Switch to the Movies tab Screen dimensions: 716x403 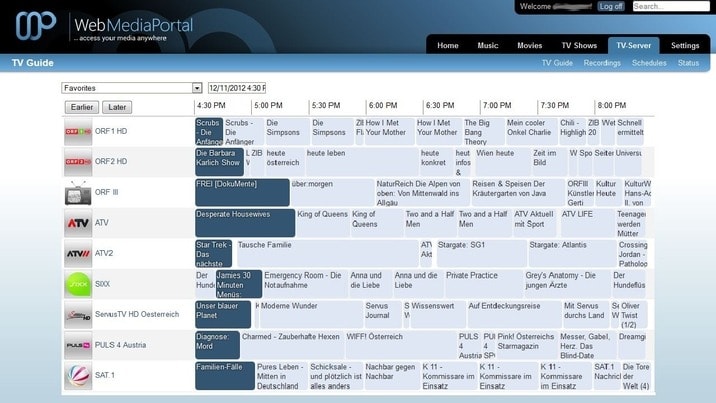(x=530, y=45)
